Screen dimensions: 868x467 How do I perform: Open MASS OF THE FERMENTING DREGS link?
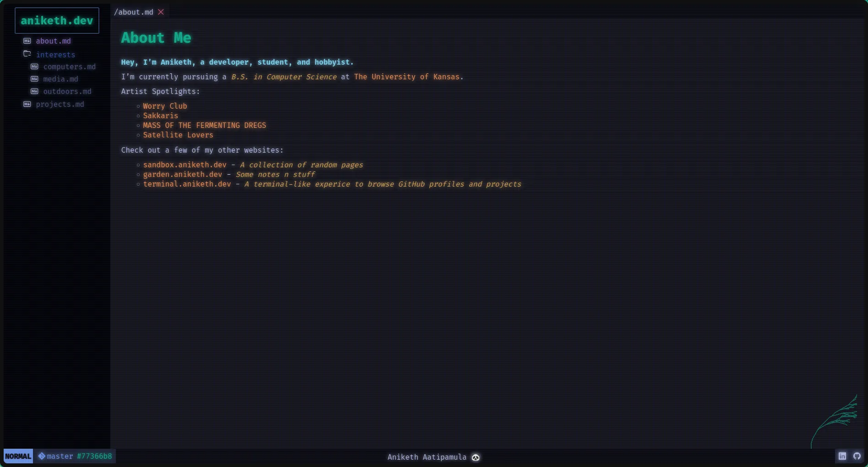204,125
